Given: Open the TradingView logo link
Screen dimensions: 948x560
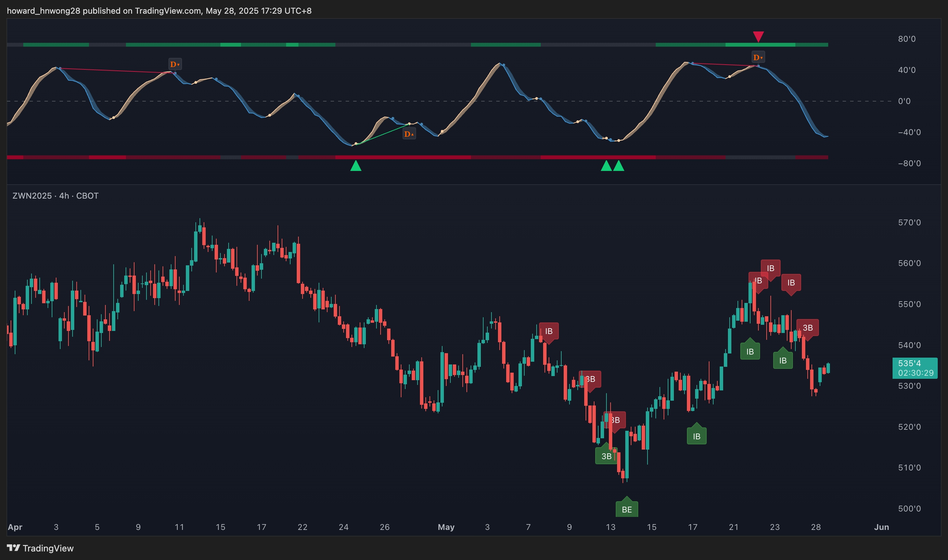Looking at the screenshot, I should [x=40, y=548].
